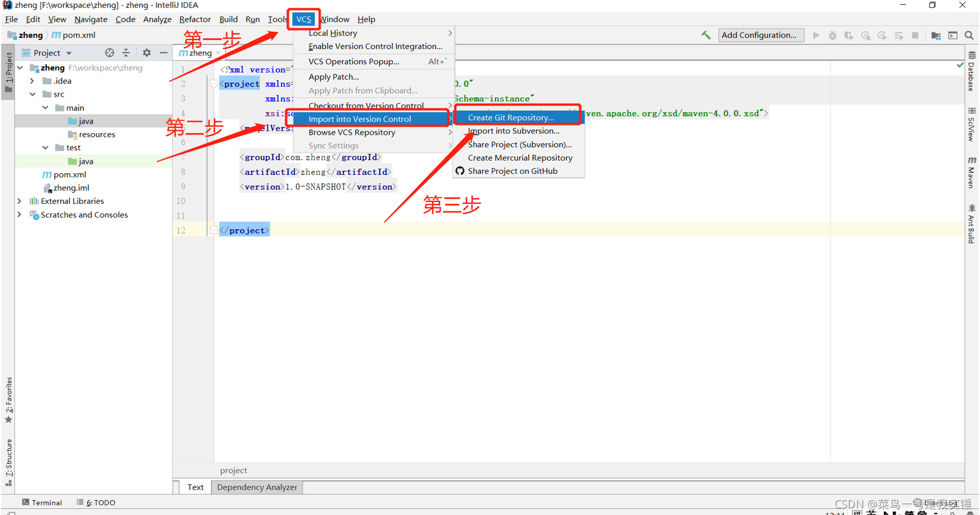Click the project breadcrumb below editor

pos(233,470)
